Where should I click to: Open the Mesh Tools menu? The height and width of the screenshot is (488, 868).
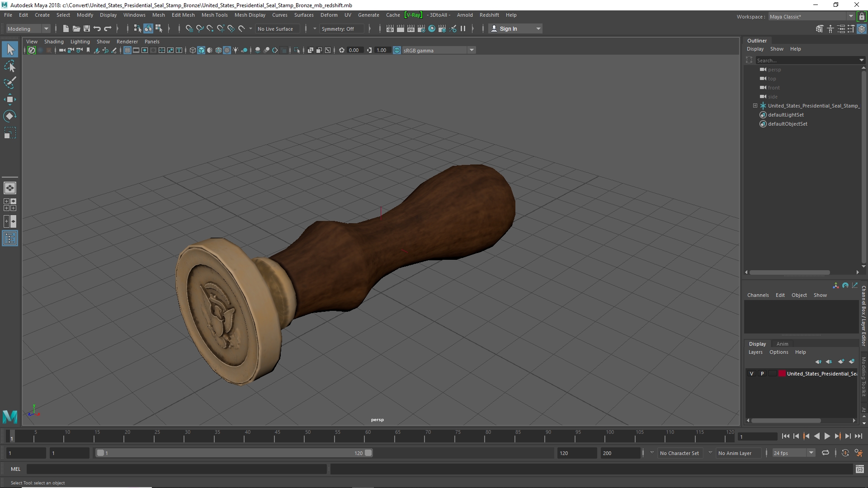click(214, 15)
